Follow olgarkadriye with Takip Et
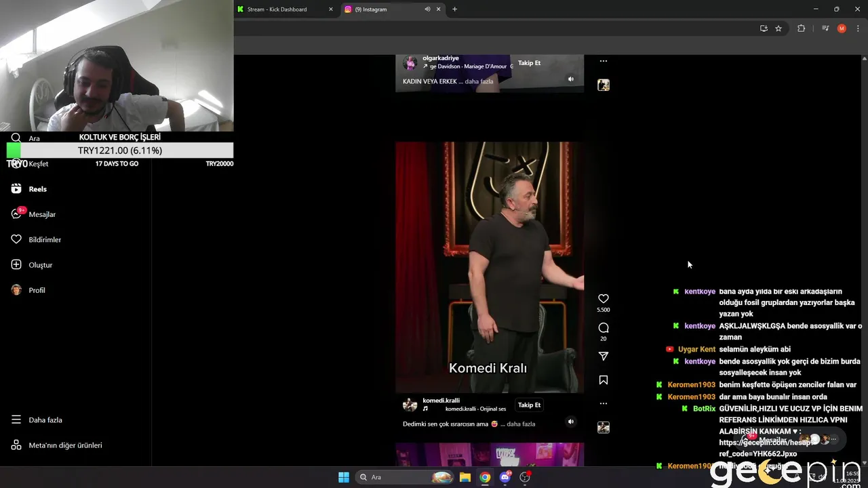 click(529, 63)
